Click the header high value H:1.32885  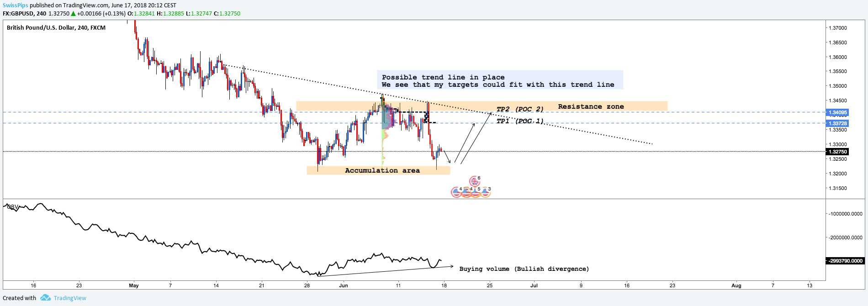click(170, 14)
